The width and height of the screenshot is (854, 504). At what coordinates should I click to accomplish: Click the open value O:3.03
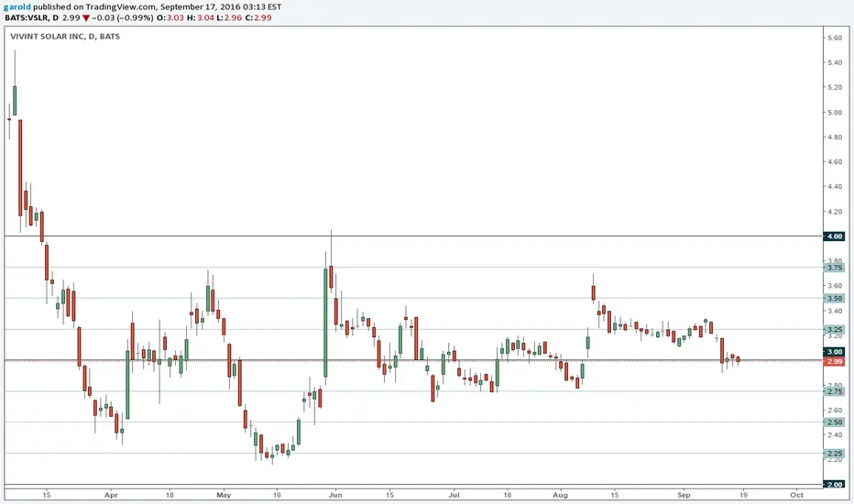click(x=170, y=17)
